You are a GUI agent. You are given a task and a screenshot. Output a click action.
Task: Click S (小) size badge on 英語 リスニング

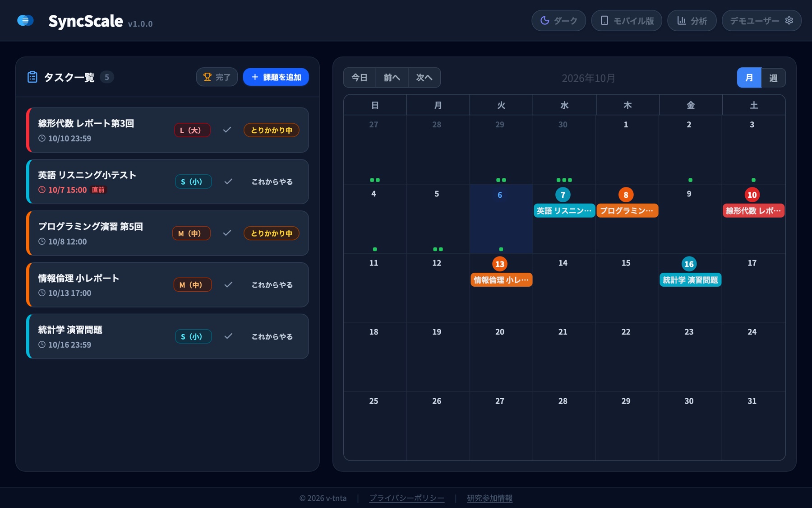[x=193, y=182]
